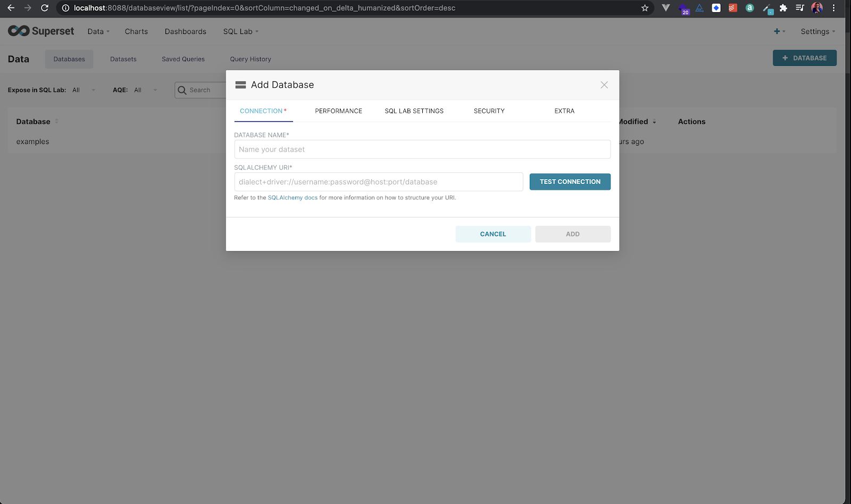Toggle sort order on the Database column

56,121
